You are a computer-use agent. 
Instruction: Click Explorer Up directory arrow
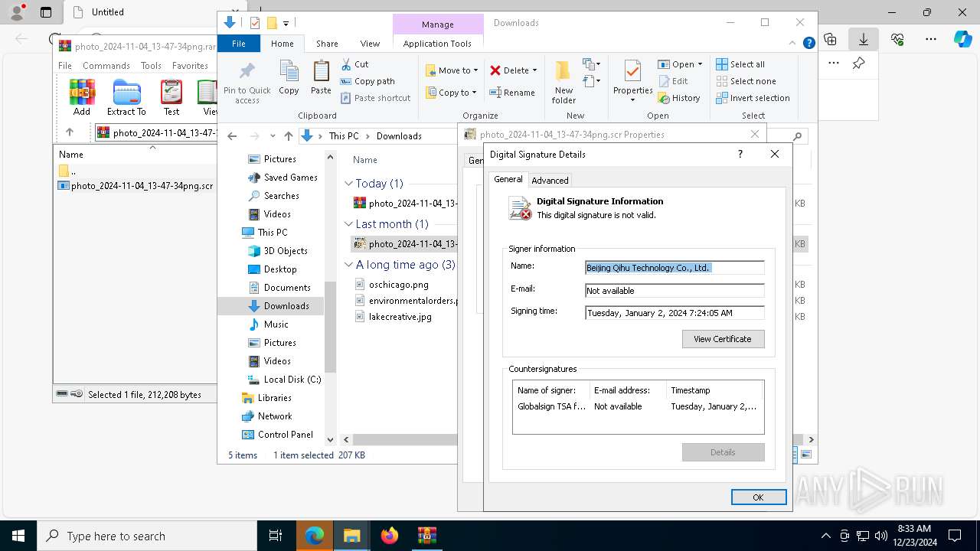pyautogui.click(x=289, y=136)
